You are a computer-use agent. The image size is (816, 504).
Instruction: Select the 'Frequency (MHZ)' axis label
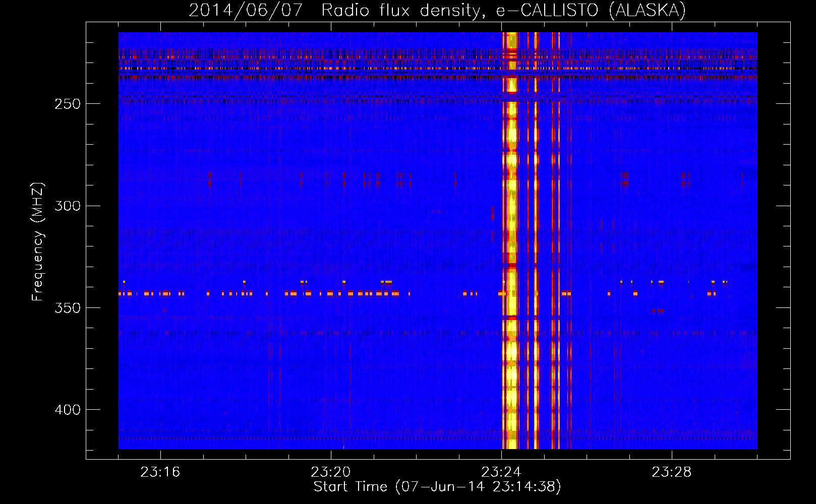(x=38, y=241)
